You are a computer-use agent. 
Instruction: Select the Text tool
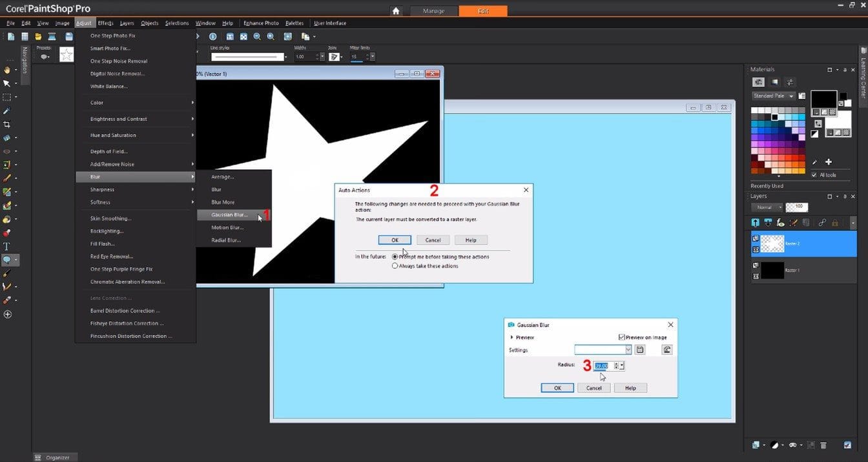7,246
